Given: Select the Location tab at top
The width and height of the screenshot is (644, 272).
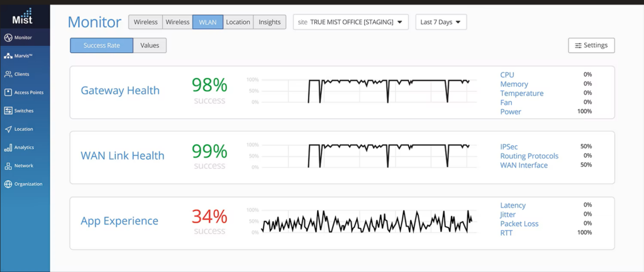Looking at the screenshot, I should click(x=238, y=22).
